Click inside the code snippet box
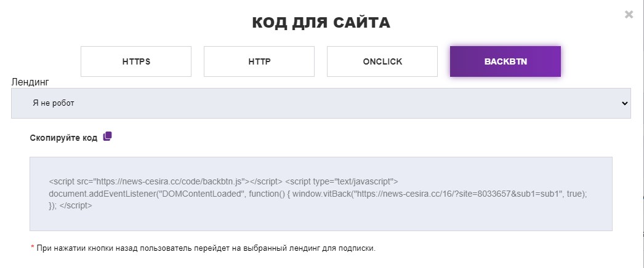The height and width of the screenshot is (268, 644). click(x=320, y=215)
